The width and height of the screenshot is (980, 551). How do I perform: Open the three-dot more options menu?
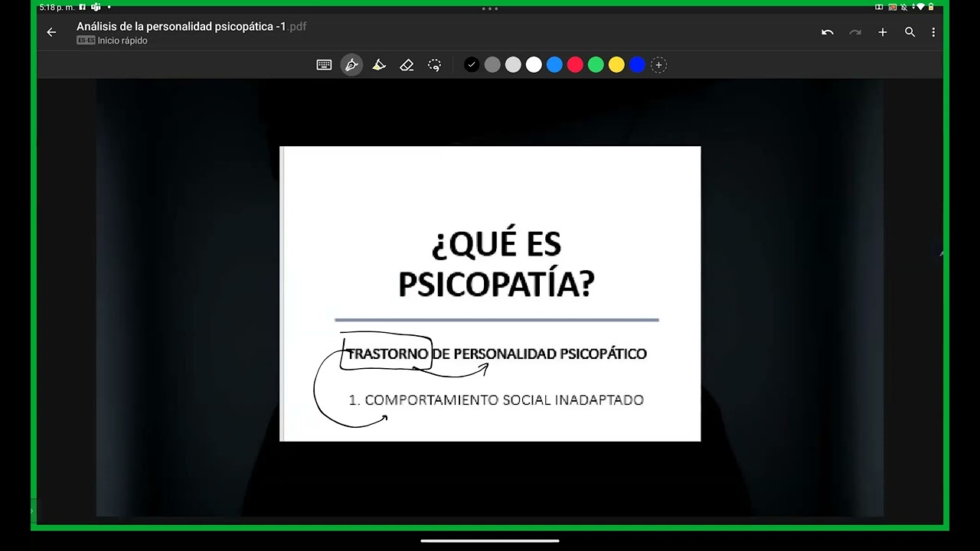click(933, 32)
